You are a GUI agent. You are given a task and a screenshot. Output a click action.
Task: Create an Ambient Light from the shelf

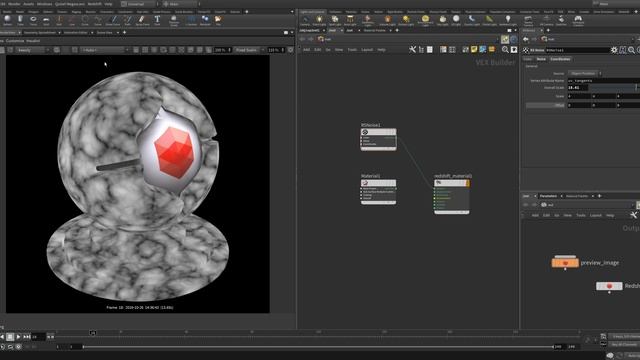coord(507,20)
